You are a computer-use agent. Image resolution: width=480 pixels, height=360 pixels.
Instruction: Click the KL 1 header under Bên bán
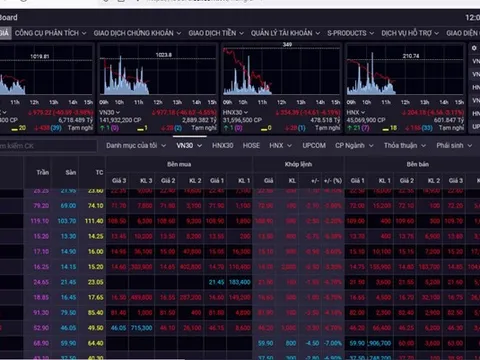pos(384,181)
